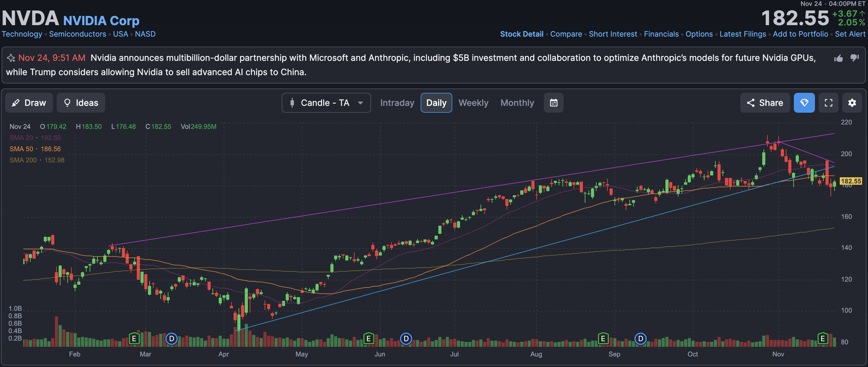868x367 pixels.
Task: Click the February earnings E marker
Action: tap(134, 338)
